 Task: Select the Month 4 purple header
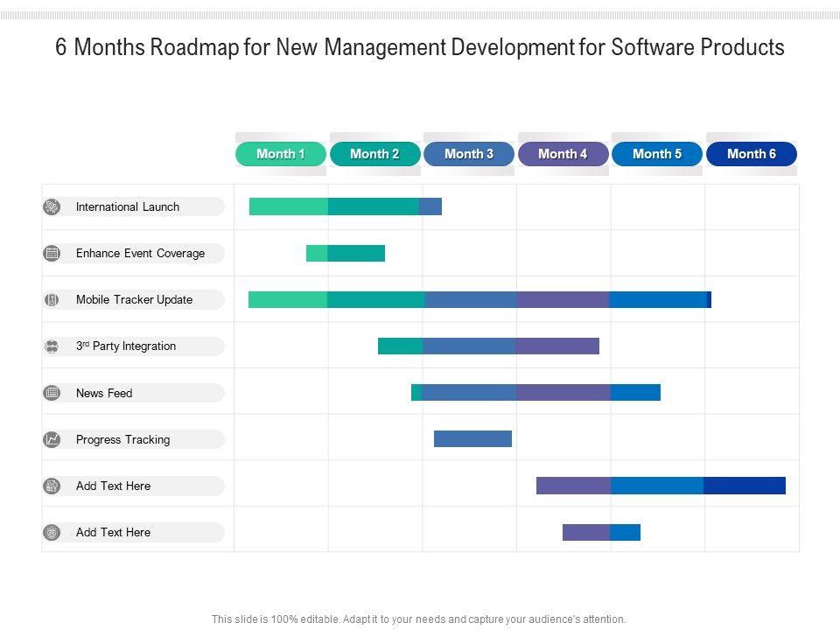pos(563,154)
